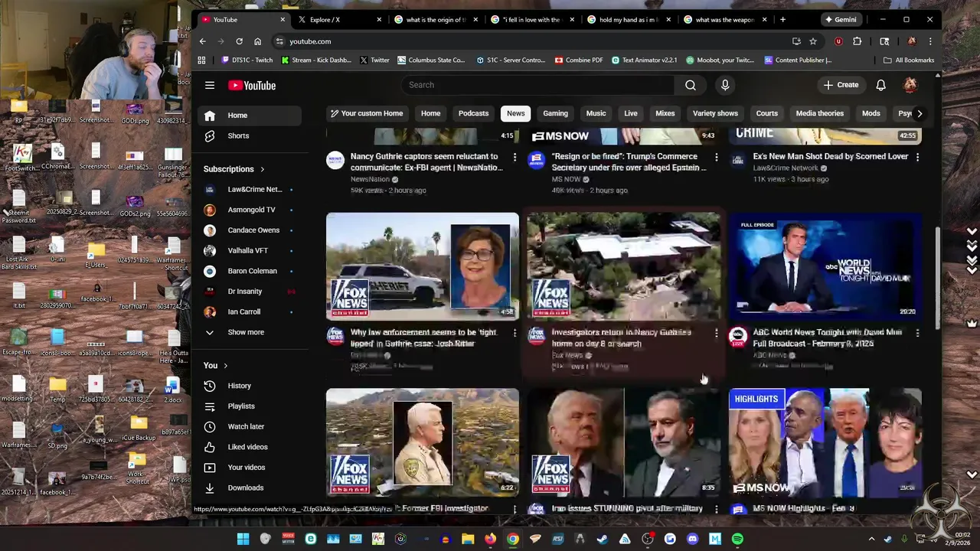Open Your custom Home chip
This screenshot has width=980, height=551.
pyautogui.click(x=366, y=113)
